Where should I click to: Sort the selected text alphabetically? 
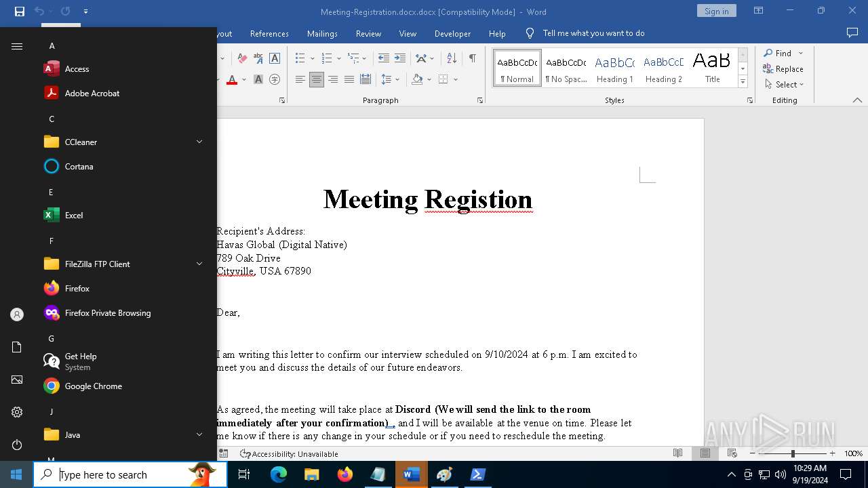[451, 58]
